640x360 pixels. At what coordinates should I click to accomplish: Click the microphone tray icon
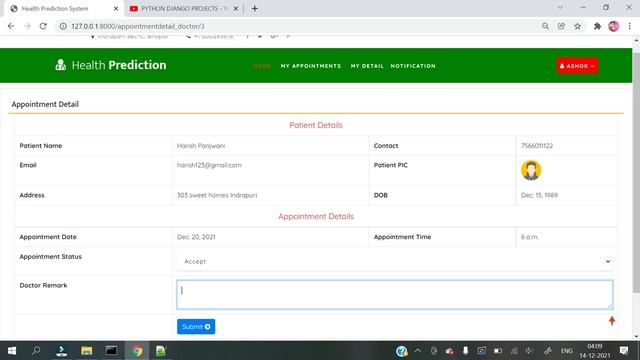coord(465,351)
